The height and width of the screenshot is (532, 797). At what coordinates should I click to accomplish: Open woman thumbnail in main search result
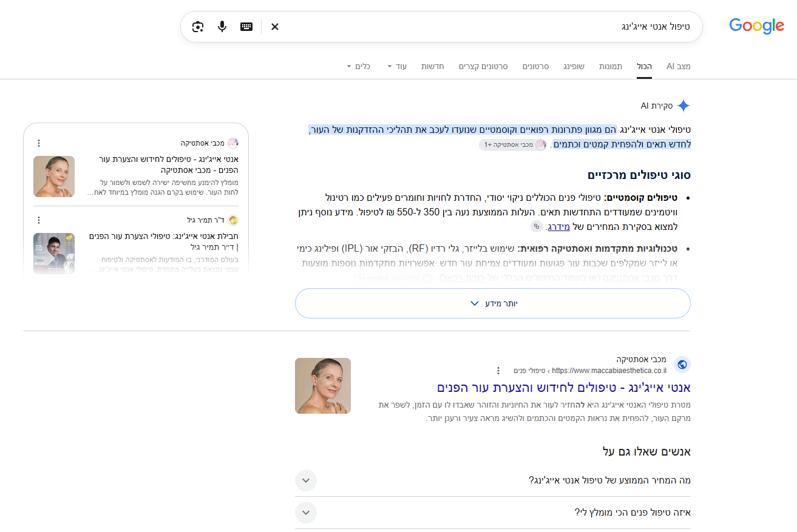(323, 386)
